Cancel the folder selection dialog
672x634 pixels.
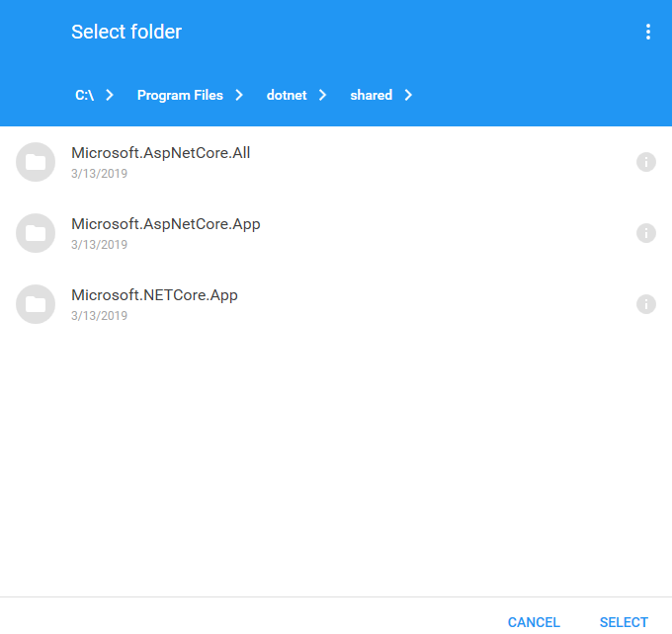tap(534, 622)
